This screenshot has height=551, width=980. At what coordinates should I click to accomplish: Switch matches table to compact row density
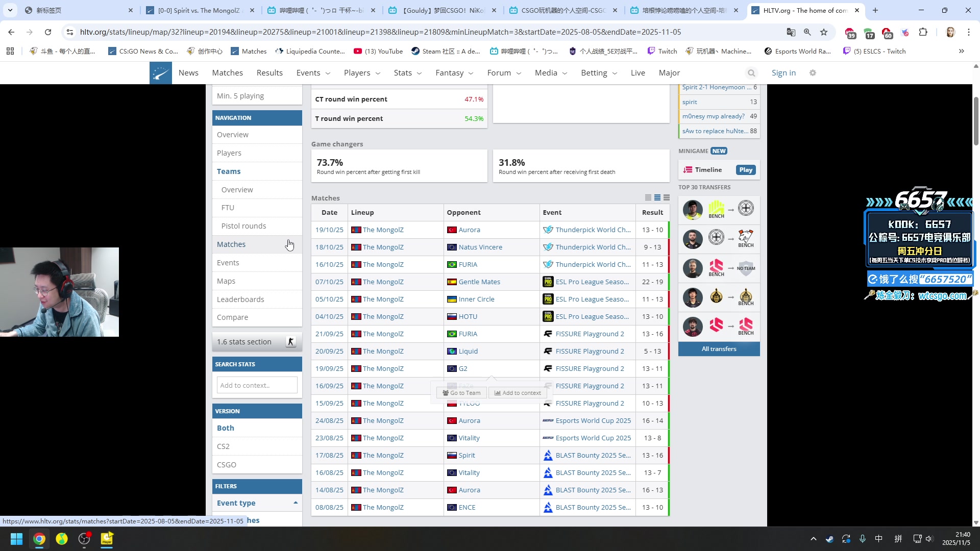pyautogui.click(x=648, y=197)
